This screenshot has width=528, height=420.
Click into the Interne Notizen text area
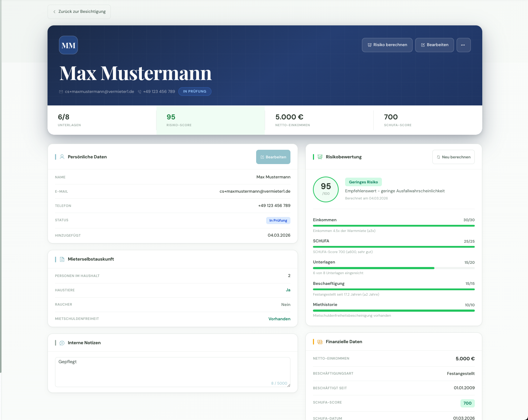pos(173,372)
